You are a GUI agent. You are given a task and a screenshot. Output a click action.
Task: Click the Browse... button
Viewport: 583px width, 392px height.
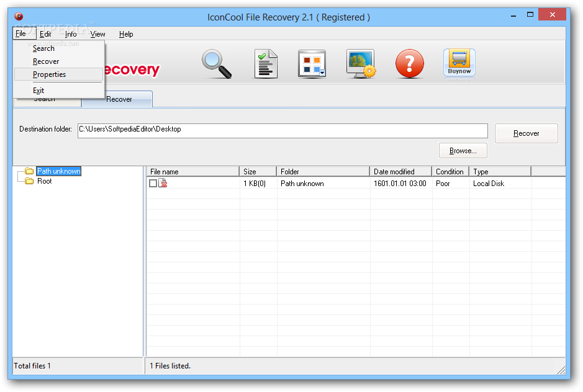point(463,151)
